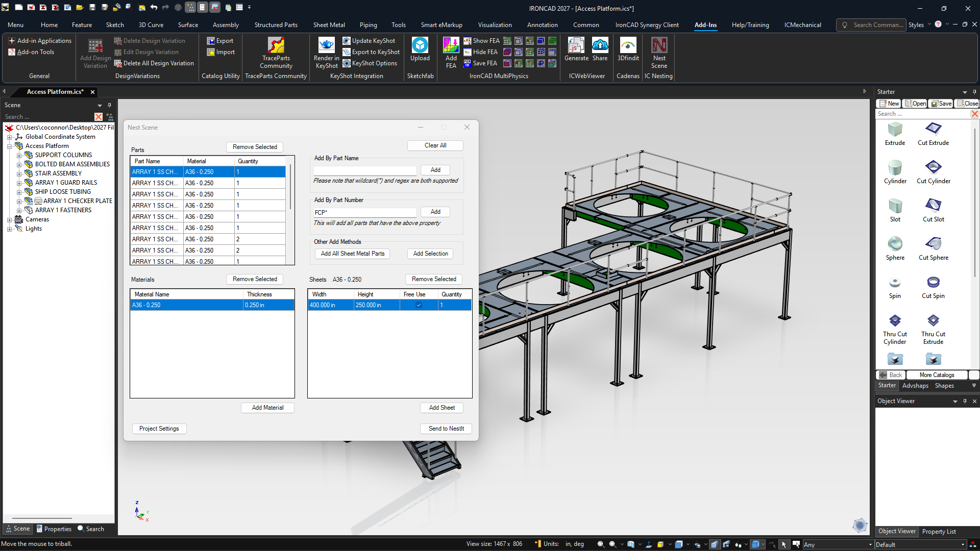Image resolution: width=980 pixels, height=551 pixels.
Task: Click More Catalogs in Starter panel
Action: click(937, 375)
